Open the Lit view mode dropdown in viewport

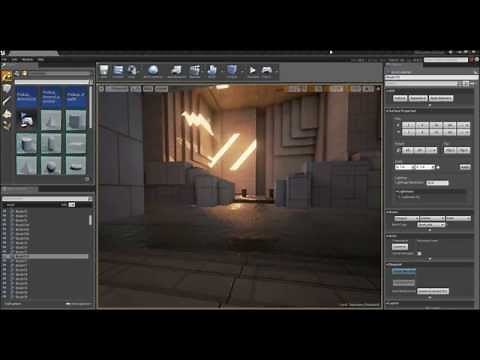click(x=136, y=89)
